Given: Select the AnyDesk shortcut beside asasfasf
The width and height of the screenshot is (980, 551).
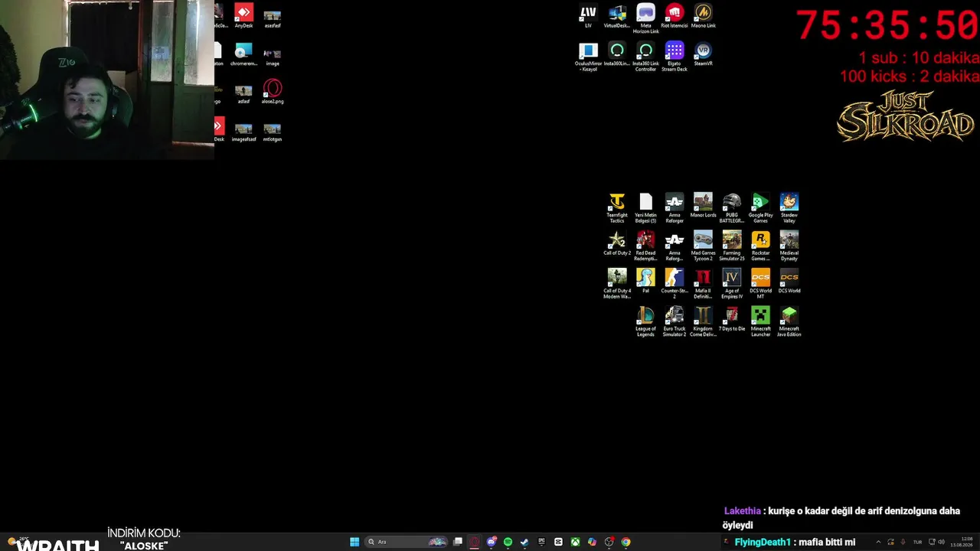Looking at the screenshot, I should pos(243,16).
